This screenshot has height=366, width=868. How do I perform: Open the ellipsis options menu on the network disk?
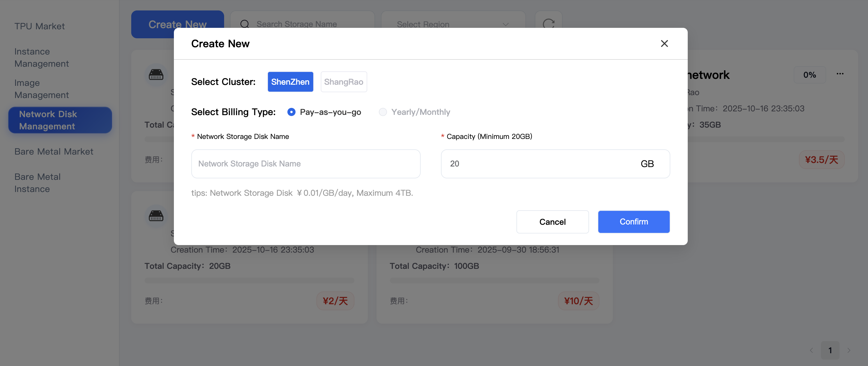point(840,74)
